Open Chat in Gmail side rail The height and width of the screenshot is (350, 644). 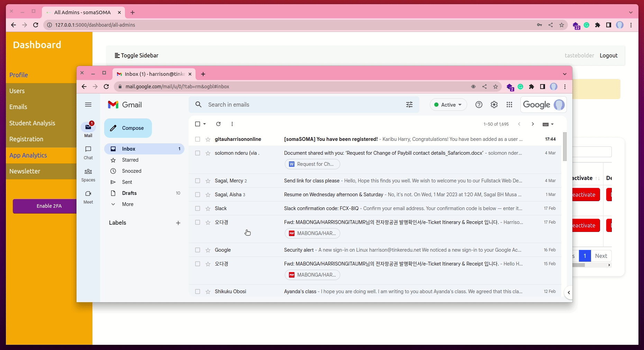pos(88,152)
